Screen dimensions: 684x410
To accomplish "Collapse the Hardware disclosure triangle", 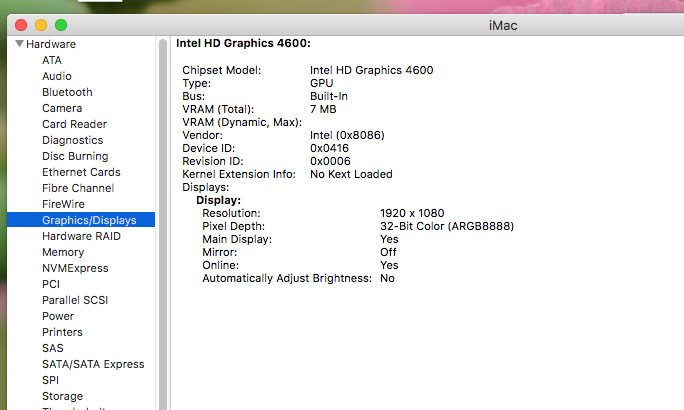I will coord(19,45).
